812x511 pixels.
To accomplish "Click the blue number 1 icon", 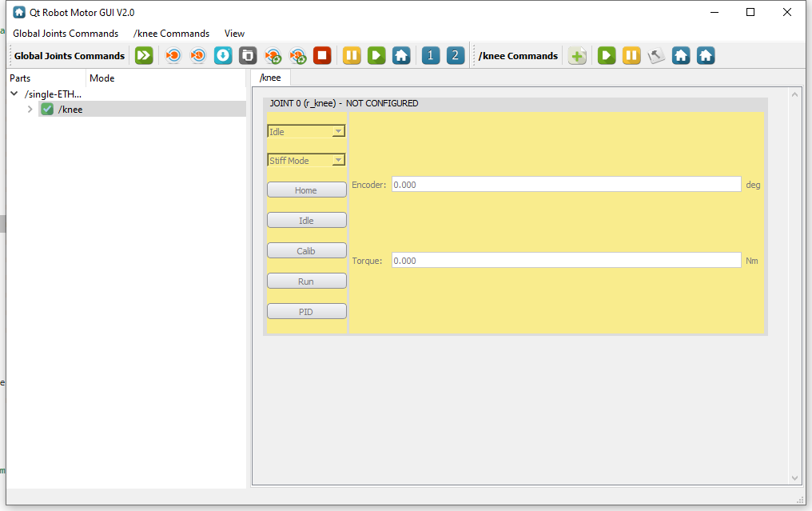I will (x=430, y=55).
